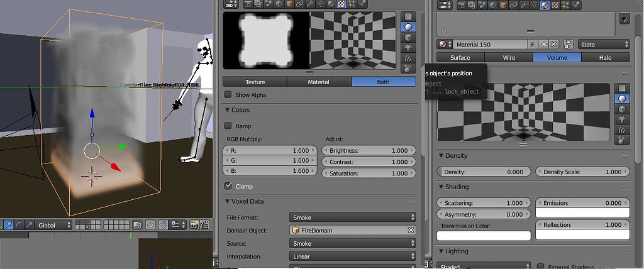Render OpenGL animation clapper icon
Screen dimensions: 644x269
coord(204,224)
